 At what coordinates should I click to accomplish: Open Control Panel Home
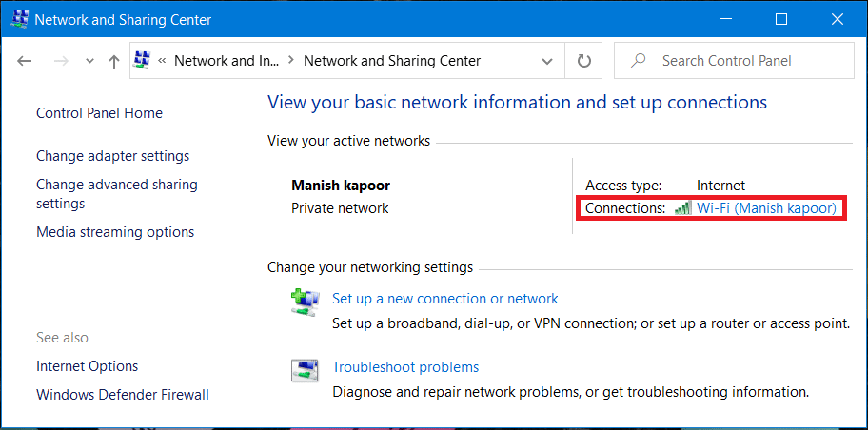(99, 113)
